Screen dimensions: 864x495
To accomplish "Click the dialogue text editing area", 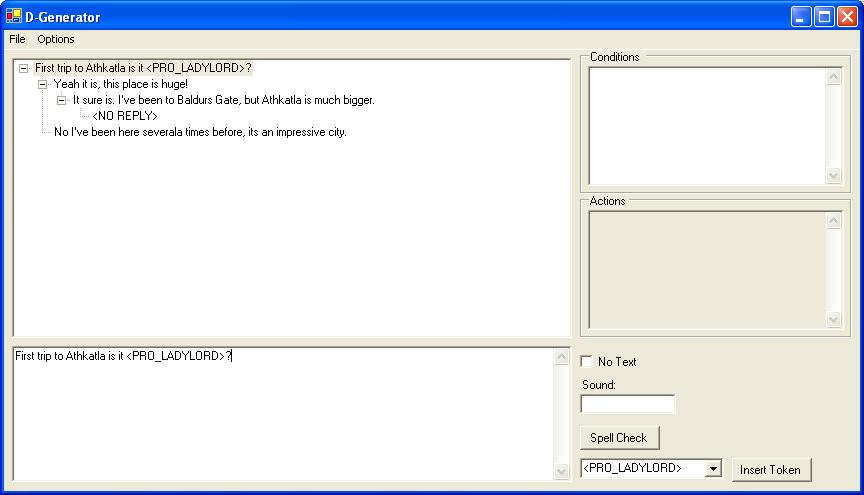I will pyautogui.click(x=283, y=414).
